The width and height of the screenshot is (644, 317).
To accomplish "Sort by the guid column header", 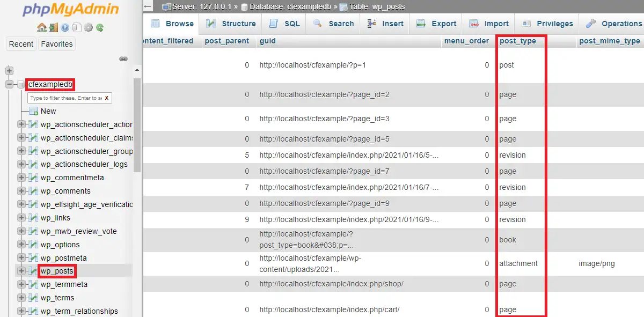I will (267, 41).
